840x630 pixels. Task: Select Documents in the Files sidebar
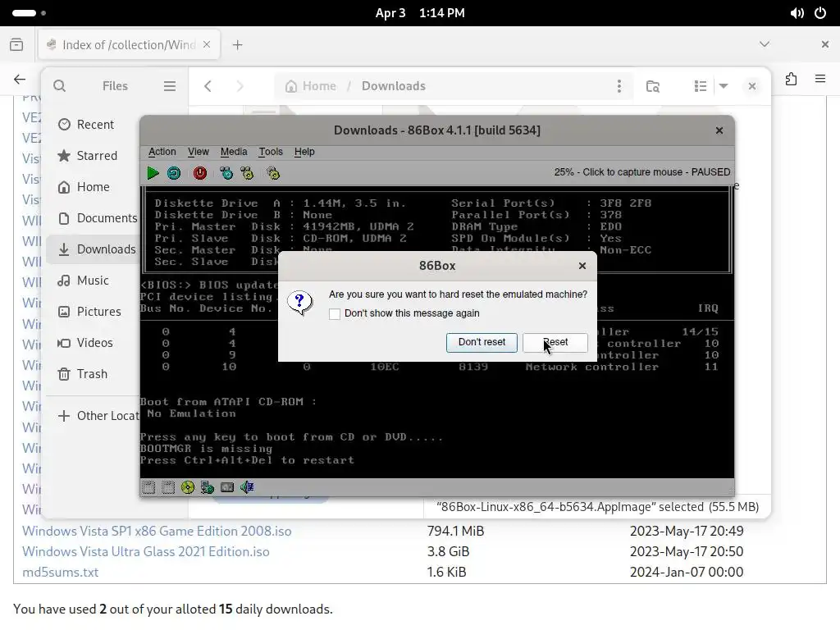click(92, 218)
